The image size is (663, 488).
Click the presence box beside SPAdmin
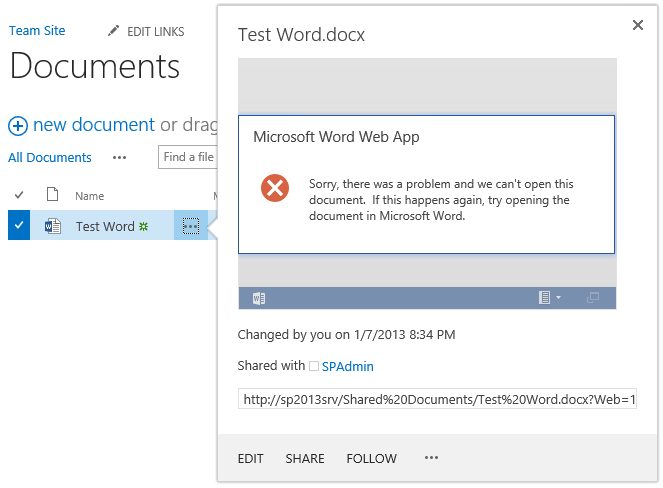(314, 366)
